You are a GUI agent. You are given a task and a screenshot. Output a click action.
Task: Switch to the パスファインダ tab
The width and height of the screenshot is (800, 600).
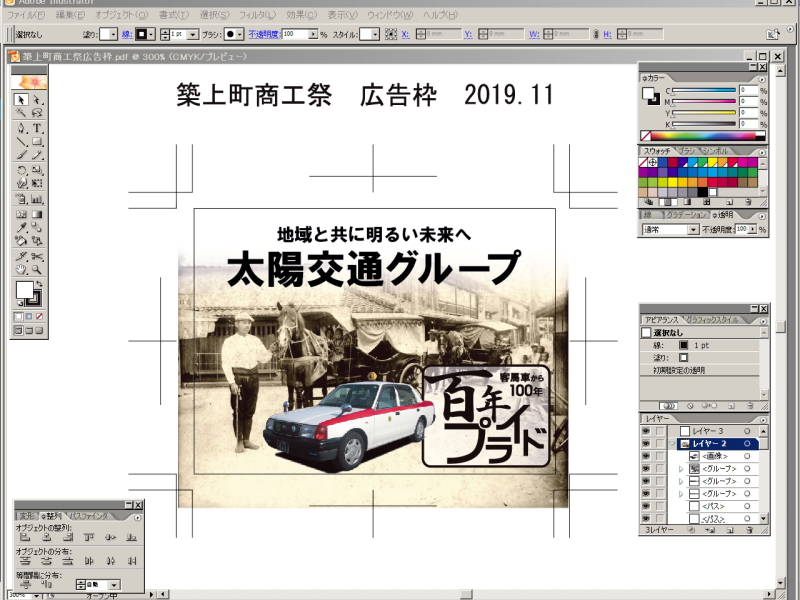(x=89, y=516)
